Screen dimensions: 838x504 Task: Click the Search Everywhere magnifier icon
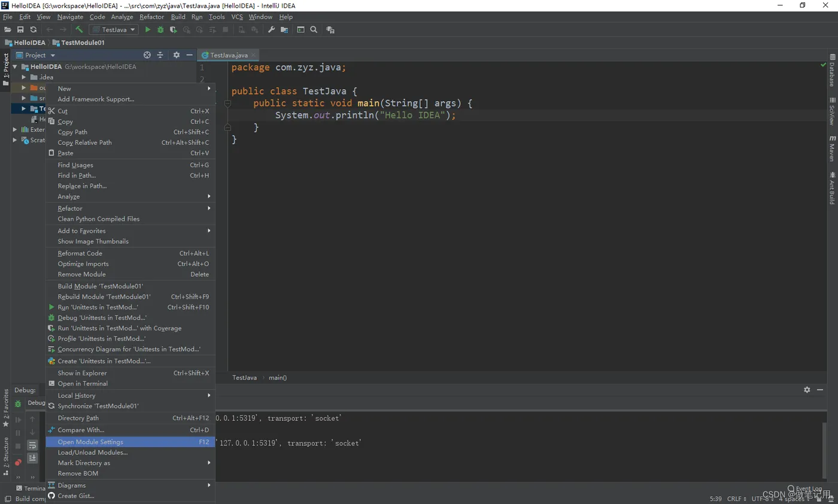point(314,29)
